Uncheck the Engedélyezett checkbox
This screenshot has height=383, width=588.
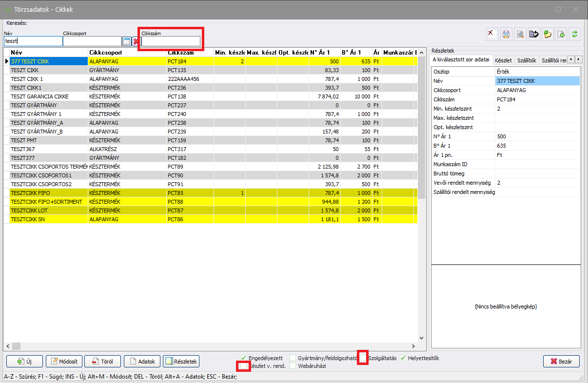[244, 358]
